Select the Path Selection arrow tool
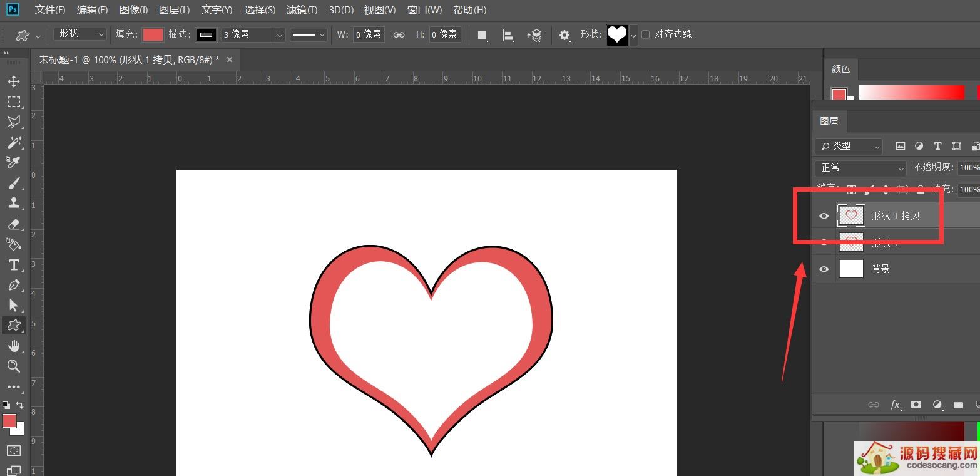This screenshot has height=476, width=980. (x=14, y=305)
